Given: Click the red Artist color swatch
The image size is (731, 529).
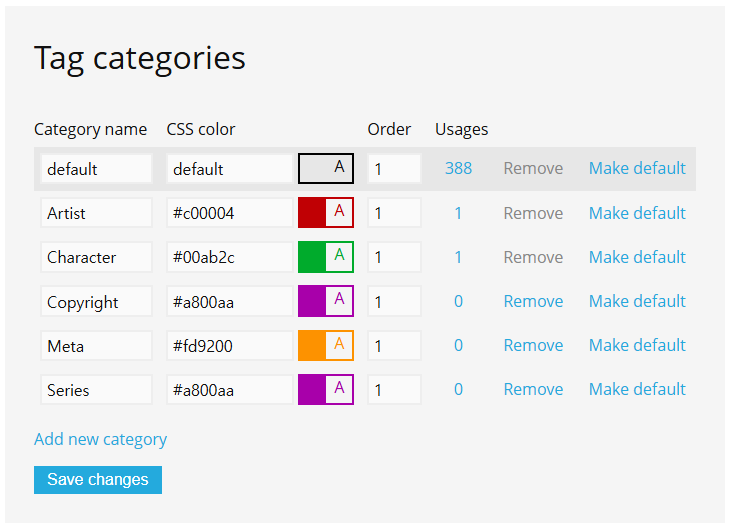Looking at the screenshot, I should 326,213.
